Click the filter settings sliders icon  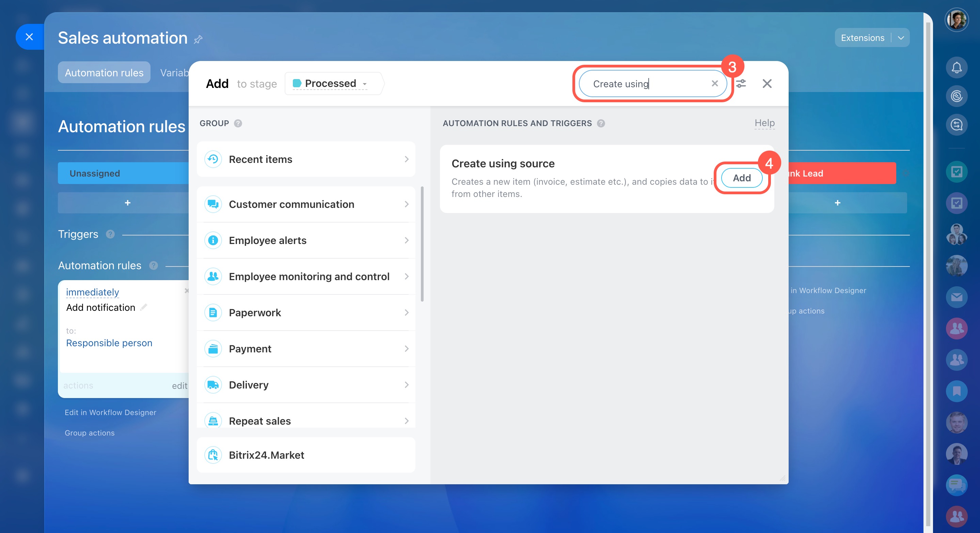[x=741, y=83]
